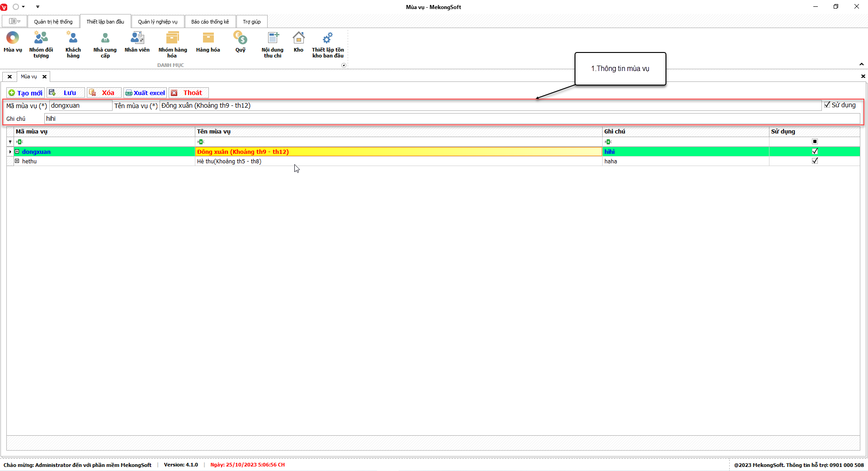This screenshot has width=868, height=471.
Task: Sort by Tên mùa vụ column header
Action: (399, 132)
